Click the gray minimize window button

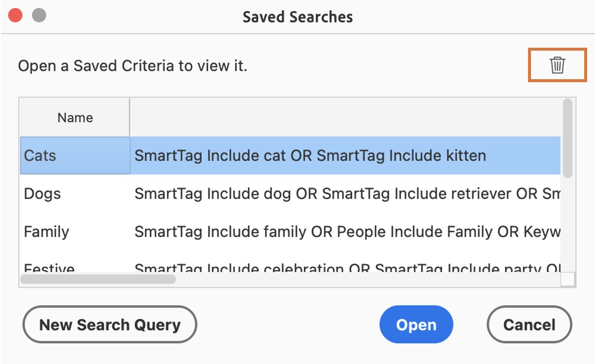39,16
